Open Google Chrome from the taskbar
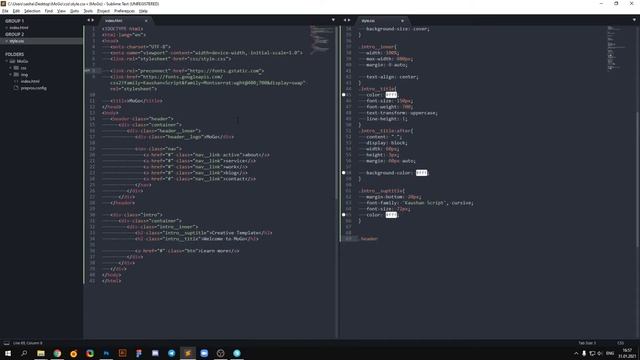Image resolution: width=640 pixels, height=360 pixels. tap(57, 353)
